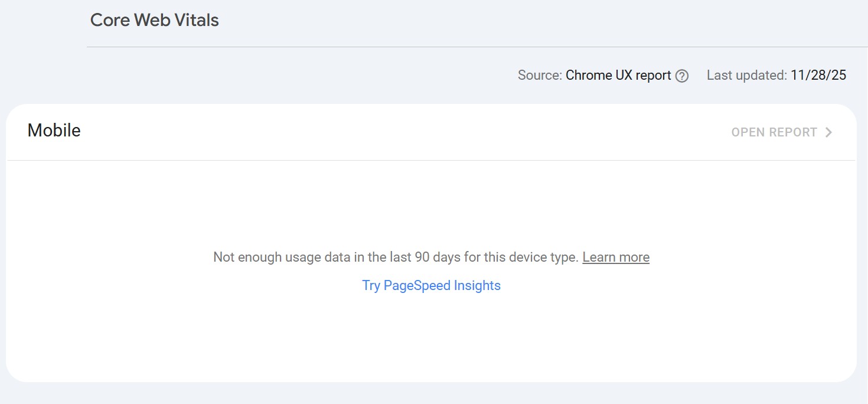Select the Core Web Vitals heading
868x404 pixels.
click(154, 19)
